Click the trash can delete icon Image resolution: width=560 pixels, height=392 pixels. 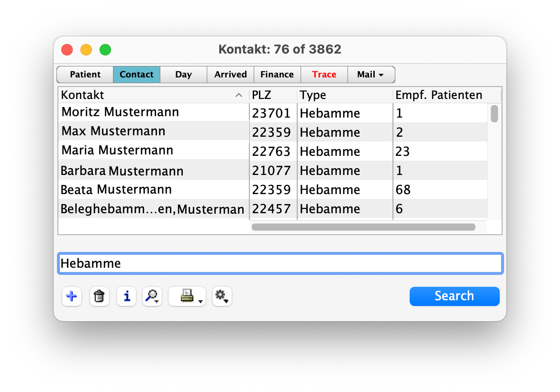[x=99, y=296]
